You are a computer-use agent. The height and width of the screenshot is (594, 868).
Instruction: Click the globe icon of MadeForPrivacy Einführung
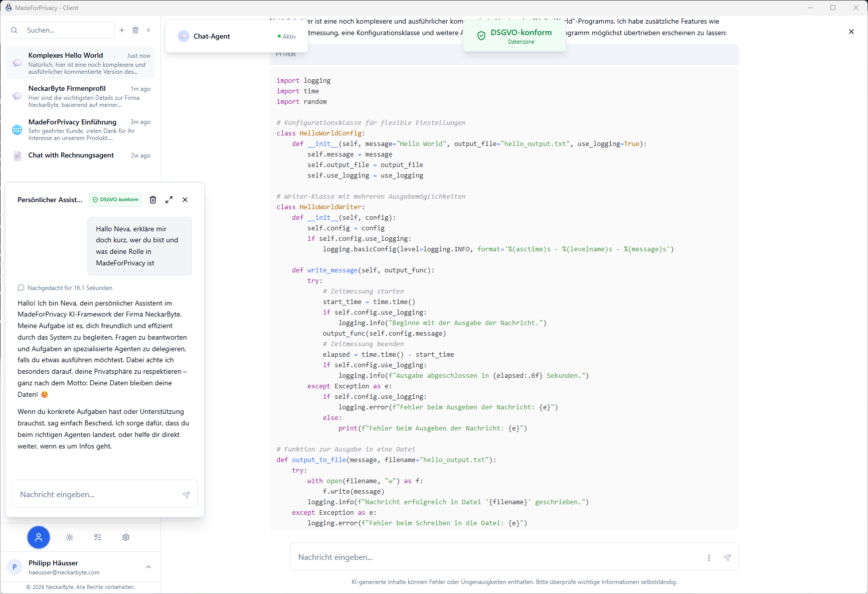click(17, 130)
